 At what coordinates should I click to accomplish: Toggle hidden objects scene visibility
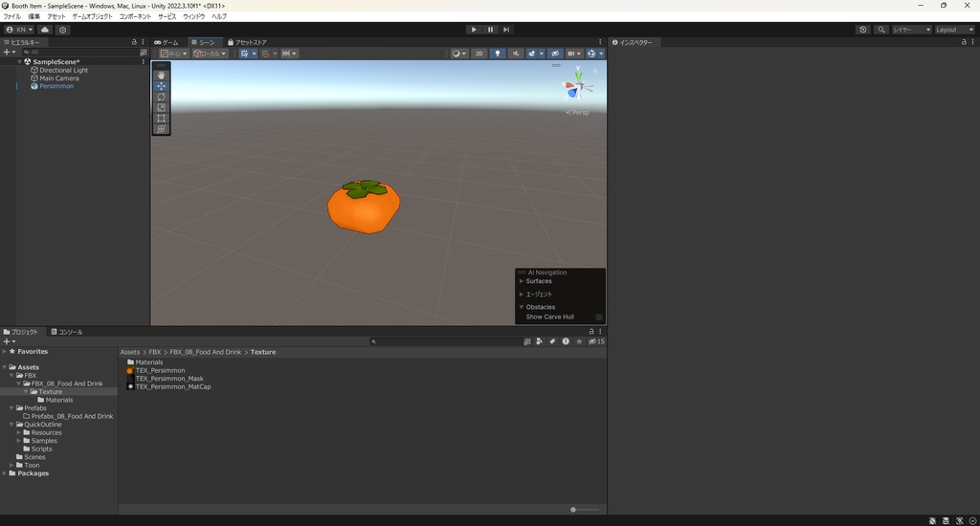555,54
